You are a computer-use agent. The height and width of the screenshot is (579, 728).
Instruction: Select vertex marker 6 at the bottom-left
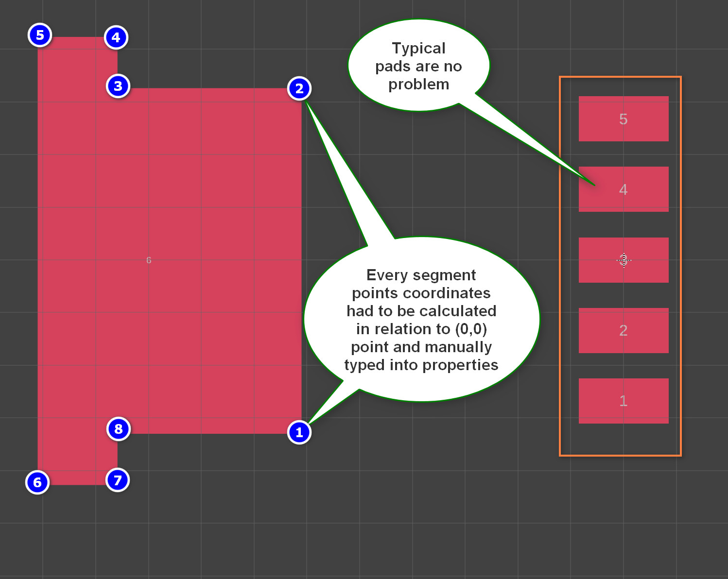pos(37,482)
